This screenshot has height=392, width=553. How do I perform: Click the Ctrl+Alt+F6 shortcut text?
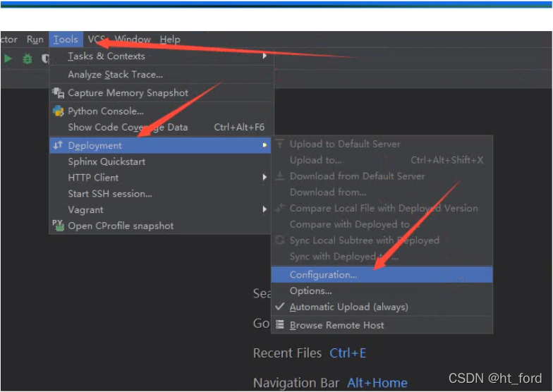click(x=239, y=127)
